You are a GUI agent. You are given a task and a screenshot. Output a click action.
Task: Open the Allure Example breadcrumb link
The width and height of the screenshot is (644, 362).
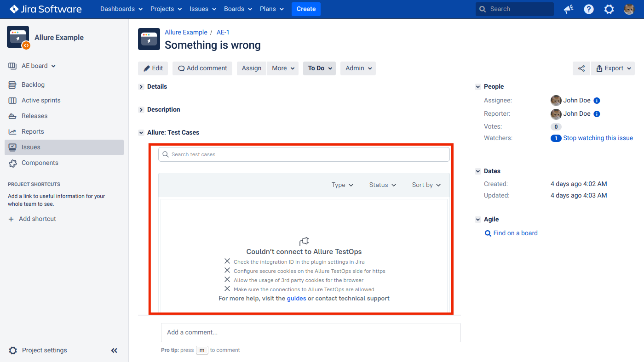[x=186, y=32]
